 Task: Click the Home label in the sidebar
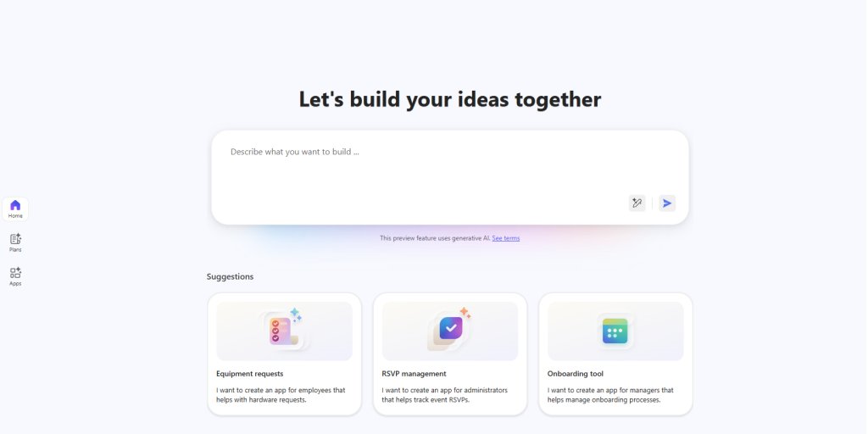pyautogui.click(x=15, y=216)
